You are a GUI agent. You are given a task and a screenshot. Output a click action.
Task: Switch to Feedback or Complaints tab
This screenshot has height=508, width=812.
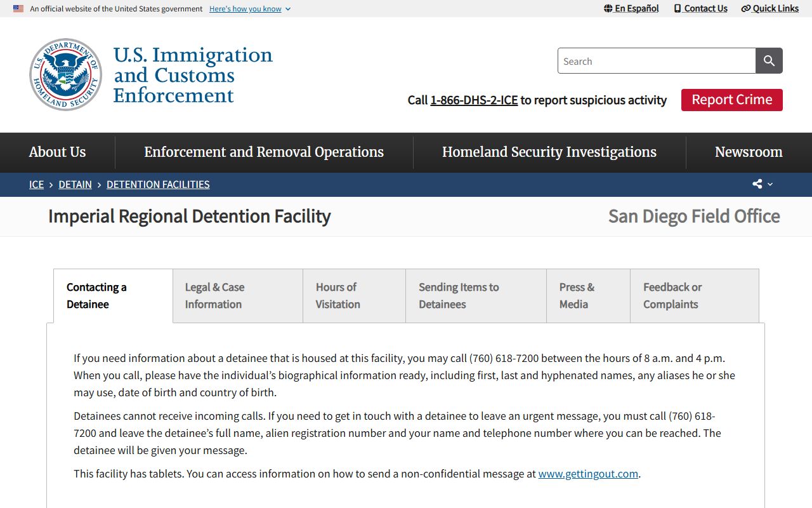(695, 296)
